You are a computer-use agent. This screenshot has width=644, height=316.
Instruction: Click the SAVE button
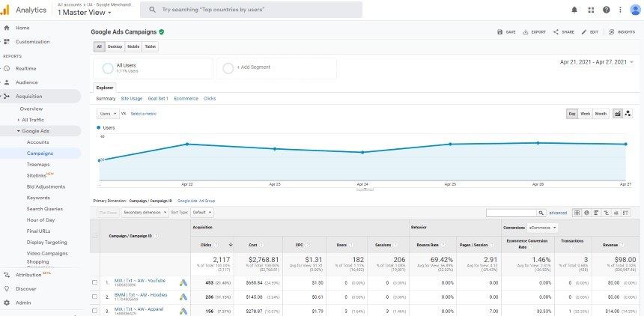pyautogui.click(x=506, y=32)
